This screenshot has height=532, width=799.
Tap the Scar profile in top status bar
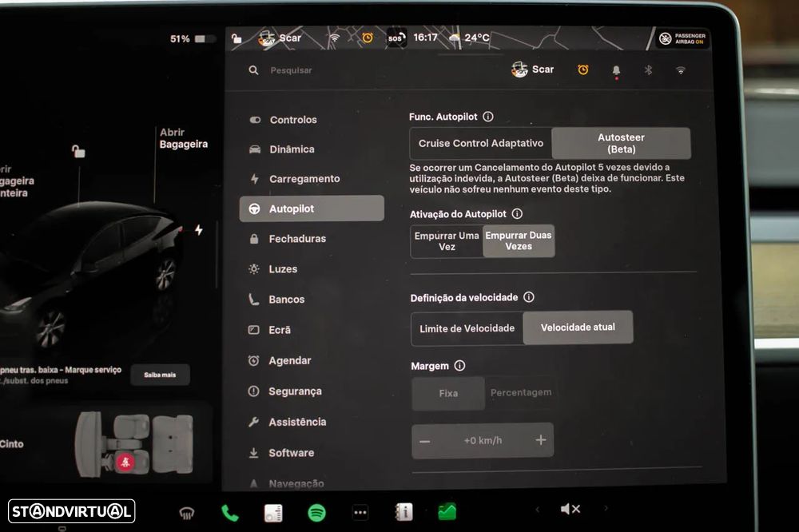click(280, 38)
